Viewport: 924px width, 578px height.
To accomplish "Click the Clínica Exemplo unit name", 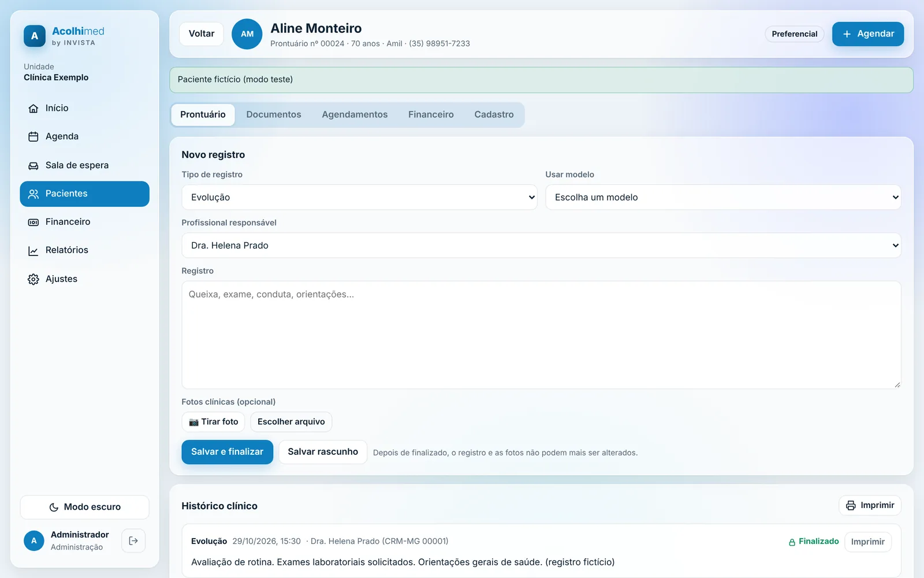I will pyautogui.click(x=56, y=77).
